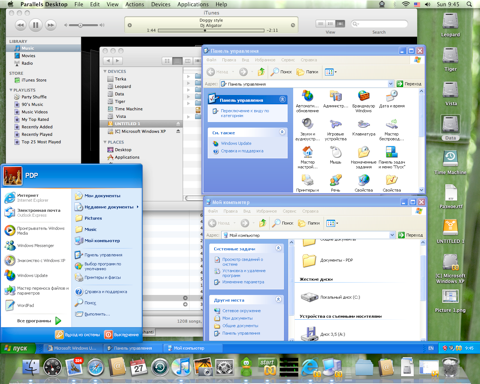Open the Devices menu in Parallels
The width and height of the screenshot is (480, 384).
(x=160, y=4)
